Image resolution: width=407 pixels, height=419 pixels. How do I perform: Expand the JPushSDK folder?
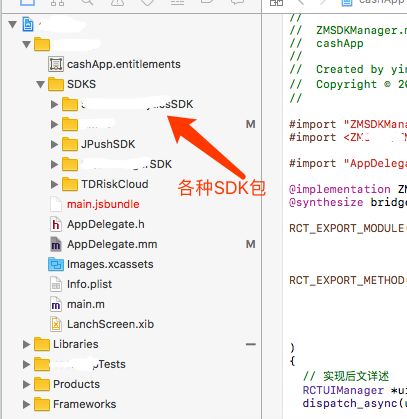pos(54,144)
